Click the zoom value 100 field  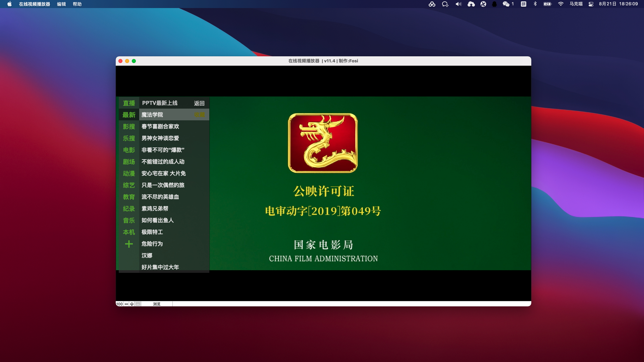tap(119, 304)
